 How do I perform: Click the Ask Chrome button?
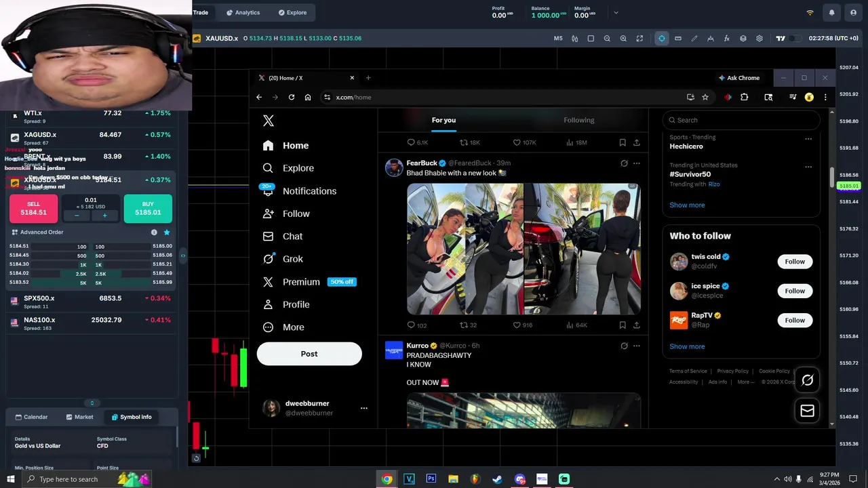pyautogui.click(x=739, y=78)
